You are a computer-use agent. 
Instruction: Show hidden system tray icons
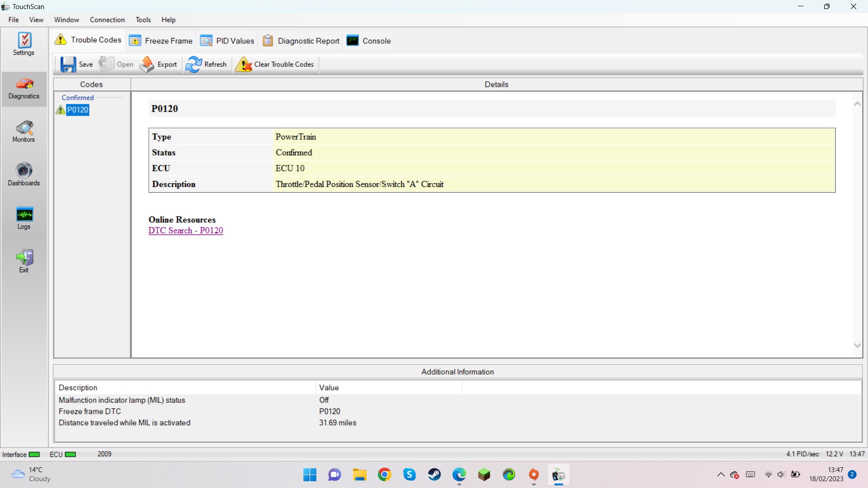[721, 475]
